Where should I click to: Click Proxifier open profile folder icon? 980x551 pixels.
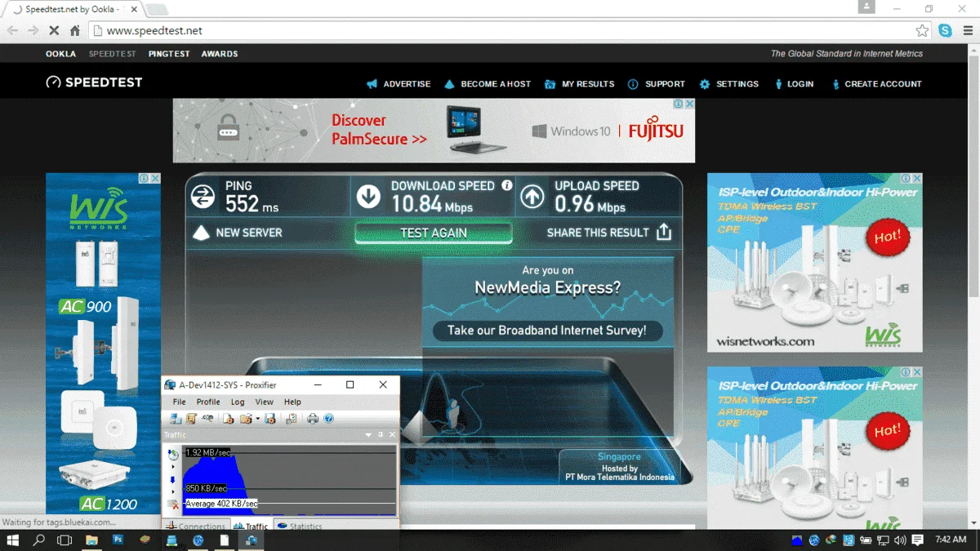(x=246, y=419)
